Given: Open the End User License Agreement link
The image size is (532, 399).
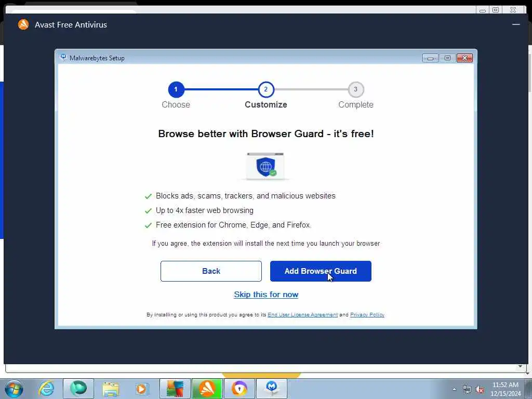Looking at the screenshot, I should [303, 315].
